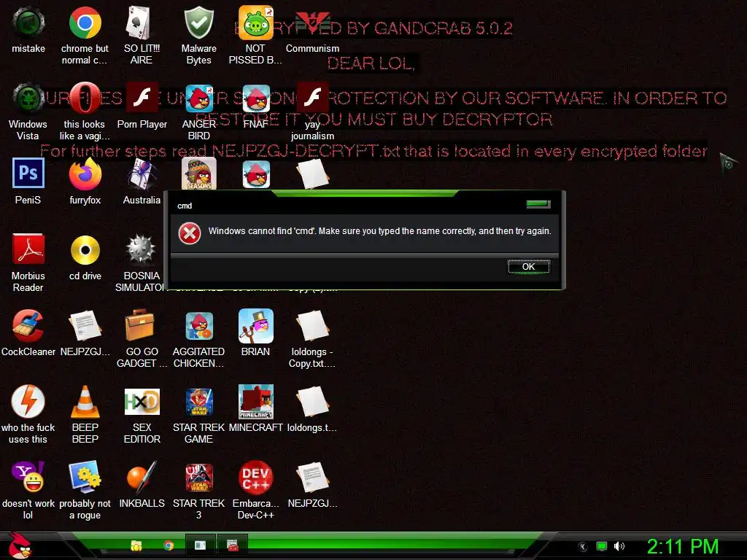Launch the Photoshop Ps desktop icon
The width and height of the screenshot is (747, 560).
(x=28, y=181)
